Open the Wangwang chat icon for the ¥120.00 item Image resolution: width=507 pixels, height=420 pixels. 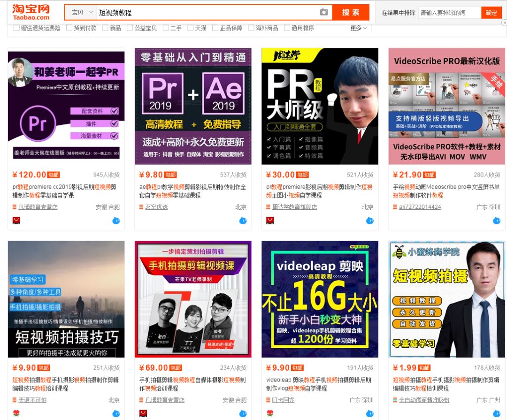(116, 221)
